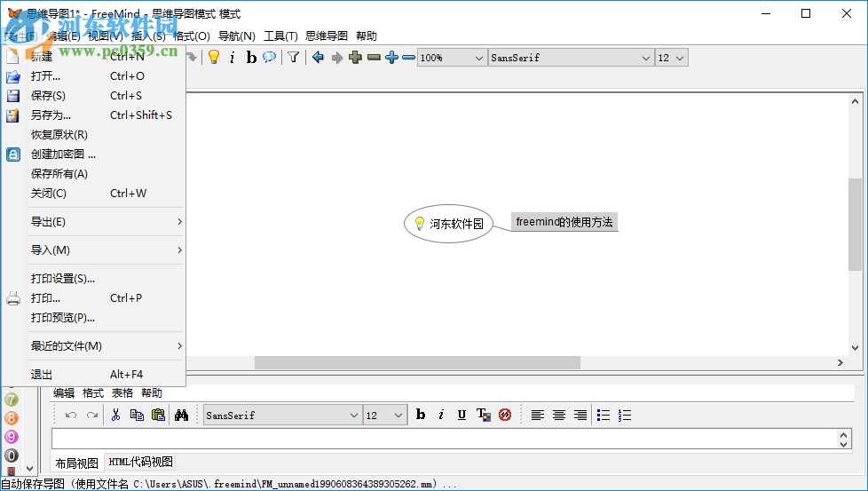The height and width of the screenshot is (491, 868).
Task: Click the icon sidebar scroll down arrow
Action: pyautogui.click(x=30, y=468)
